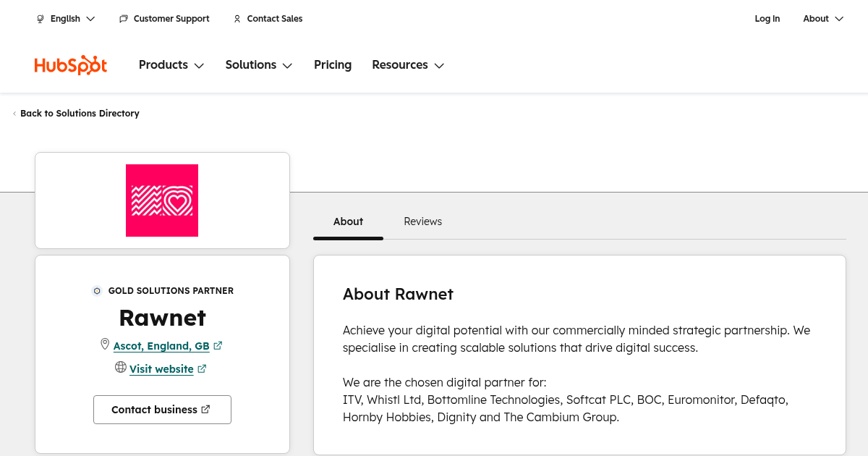Open the Ascot, England, GB location link
Viewport: 868px width, 456px height.
(161, 346)
